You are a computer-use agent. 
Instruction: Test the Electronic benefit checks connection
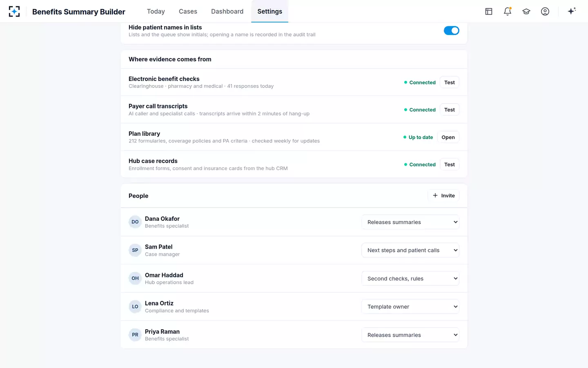point(450,83)
